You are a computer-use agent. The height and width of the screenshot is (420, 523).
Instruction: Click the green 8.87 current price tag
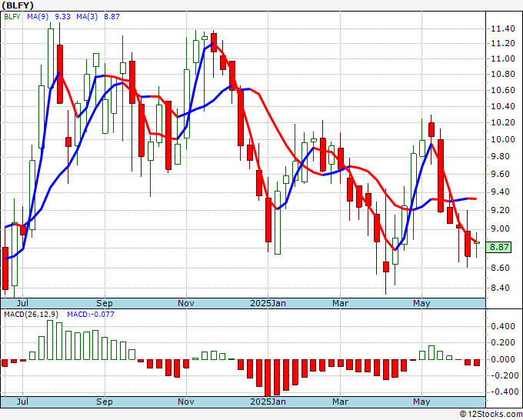[x=498, y=247]
